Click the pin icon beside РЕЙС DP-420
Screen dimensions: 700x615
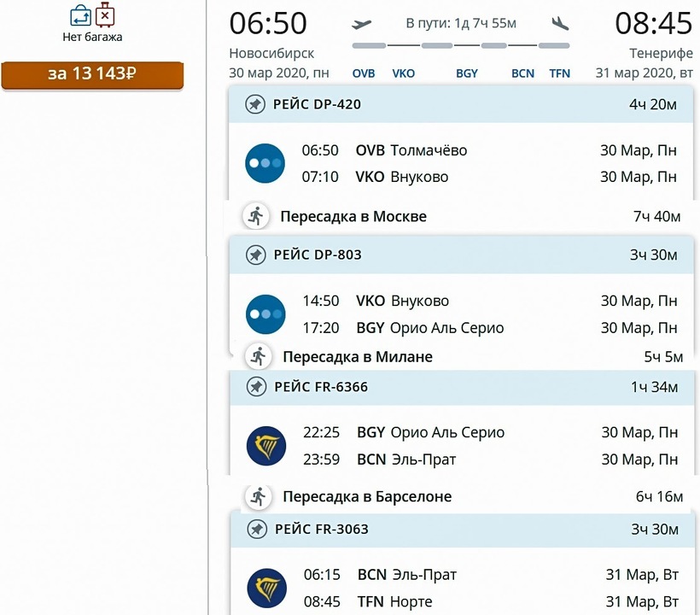pos(254,104)
